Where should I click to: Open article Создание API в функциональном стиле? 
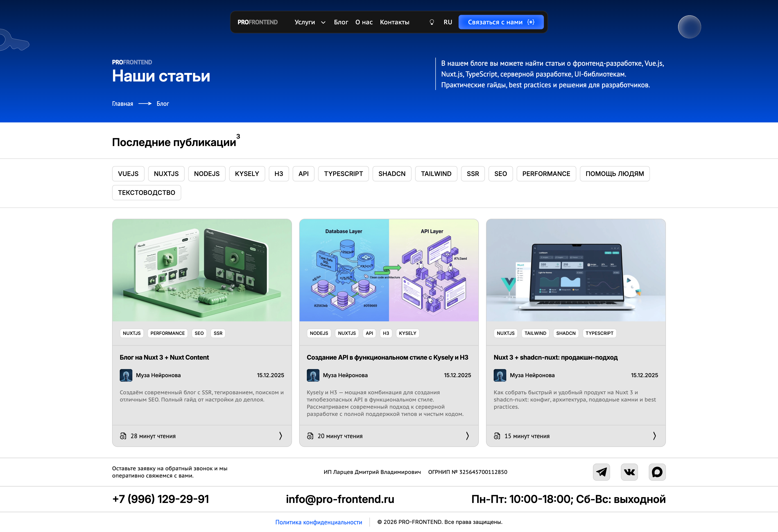(387, 357)
